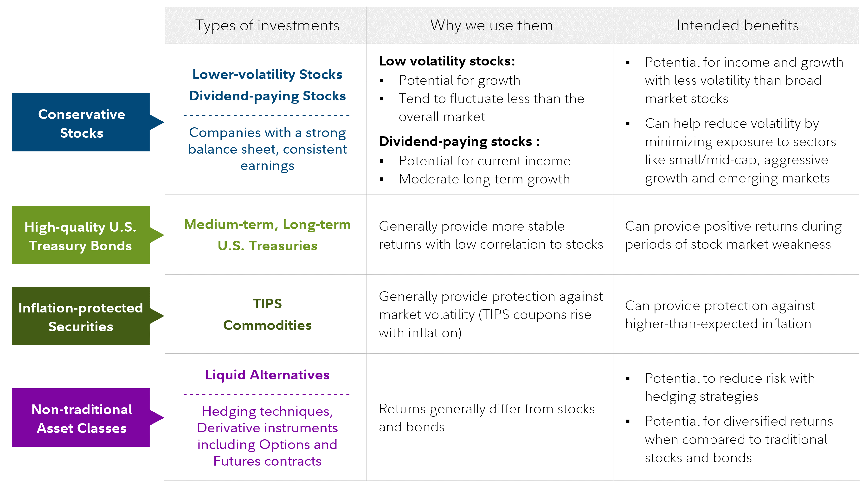Click the Conservative Stocks blue label
Image resolution: width=868 pixels, height=487 pixels.
(x=81, y=123)
